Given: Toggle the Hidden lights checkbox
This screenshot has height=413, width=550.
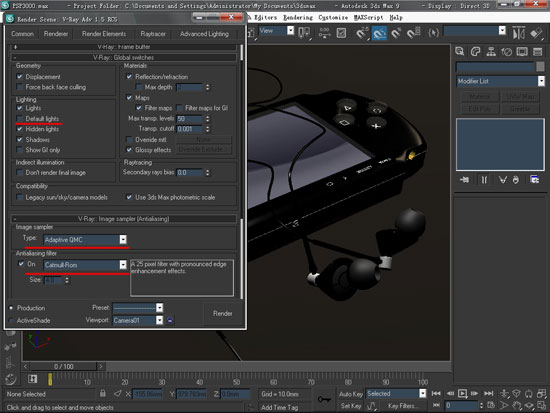Looking at the screenshot, I should (20, 129).
